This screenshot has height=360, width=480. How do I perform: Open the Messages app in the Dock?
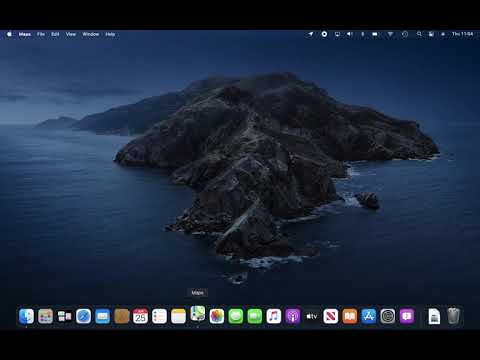pos(236,316)
